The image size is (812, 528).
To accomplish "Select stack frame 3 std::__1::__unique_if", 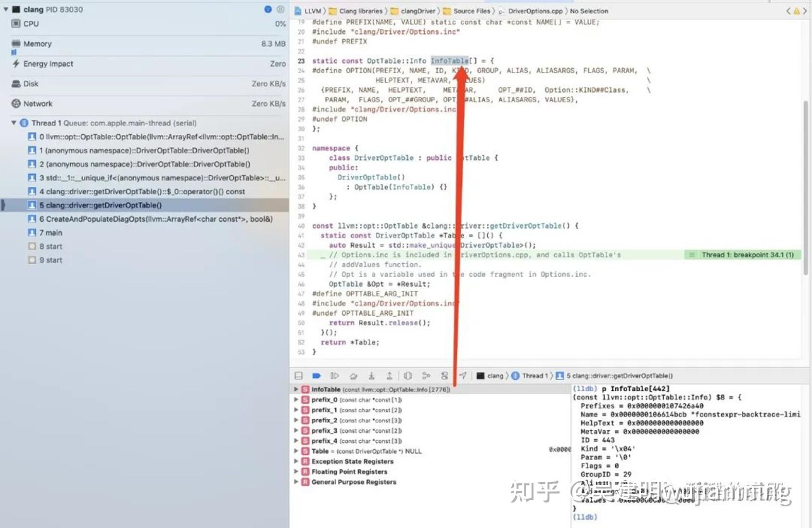I will tap(144, 178).
